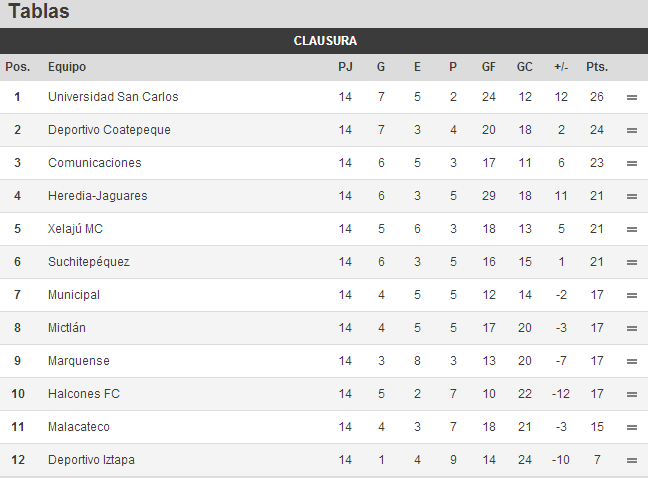648x478 pixels.
Task: Open the Suchitepéquez team link
Action: 89,262
